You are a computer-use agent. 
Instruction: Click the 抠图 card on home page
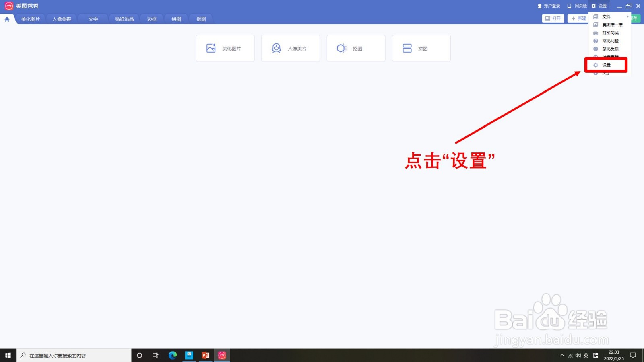click(356, 48)
